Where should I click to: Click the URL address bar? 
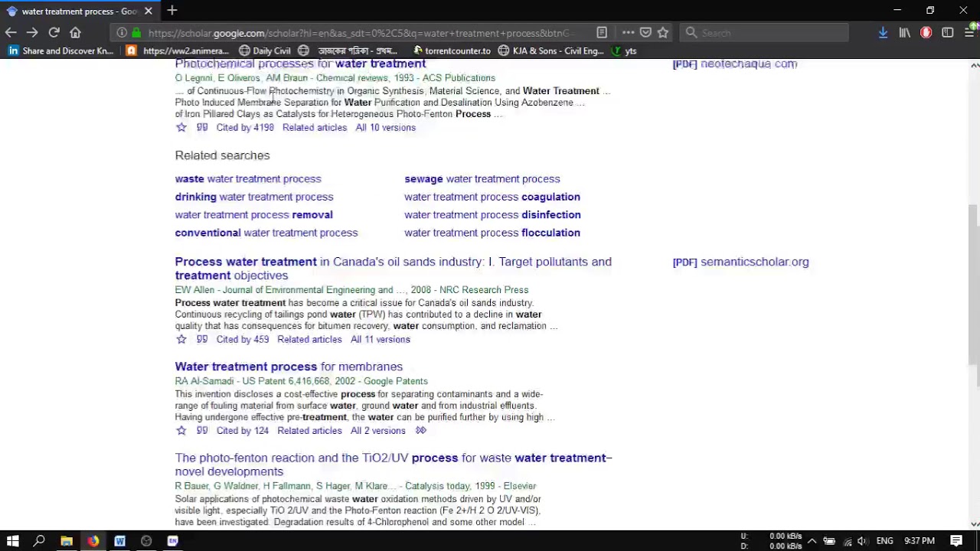click(x=360, y=33)
